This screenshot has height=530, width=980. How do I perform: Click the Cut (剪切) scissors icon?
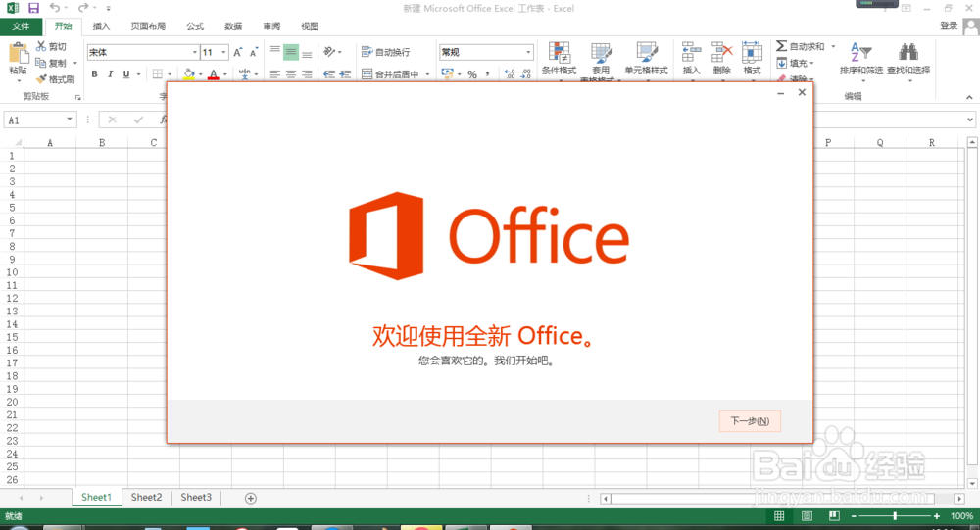(41, 46)
